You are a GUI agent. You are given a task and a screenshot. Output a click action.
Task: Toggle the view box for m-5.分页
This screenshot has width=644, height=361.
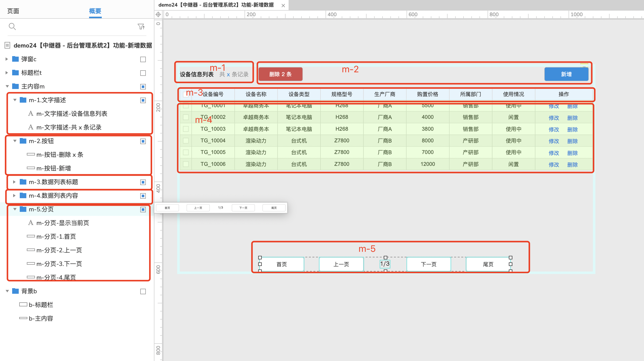143,209
